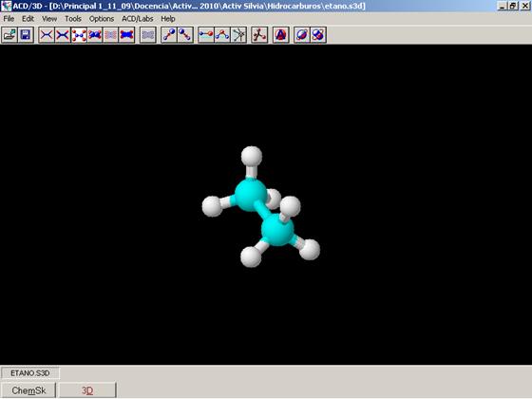The width and height of the screenshot is (532, 399).
Task: Toggle the With Dots surface button
Action: point(148,35)
